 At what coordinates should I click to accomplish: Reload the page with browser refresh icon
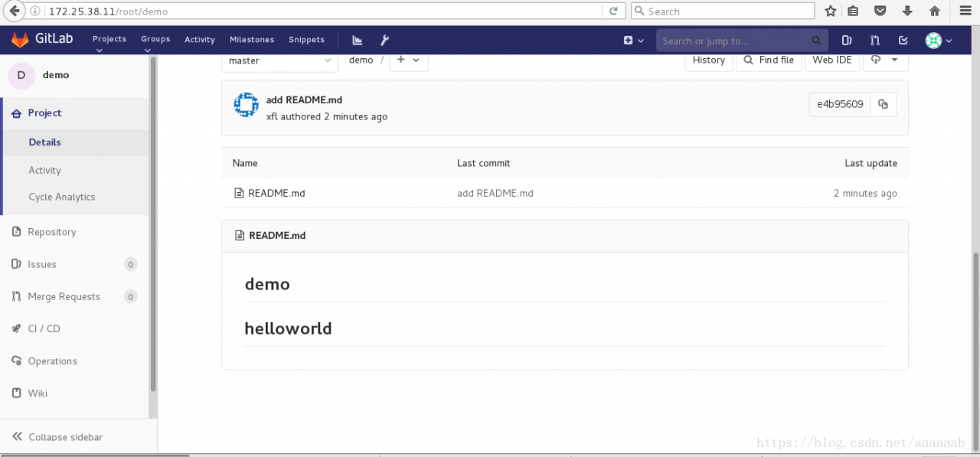coord(613,11)
